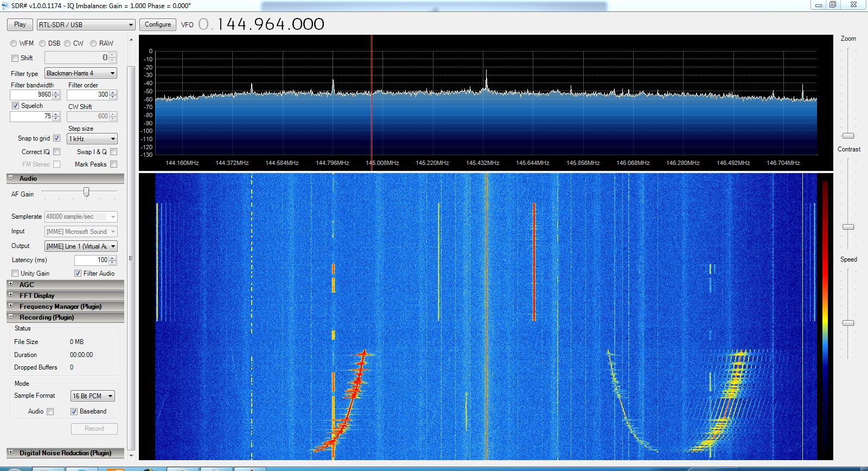Open the Sample Format 16 Bit PCM dropdown
Viewport: 868px width, 471px height.
pos(92,396)
